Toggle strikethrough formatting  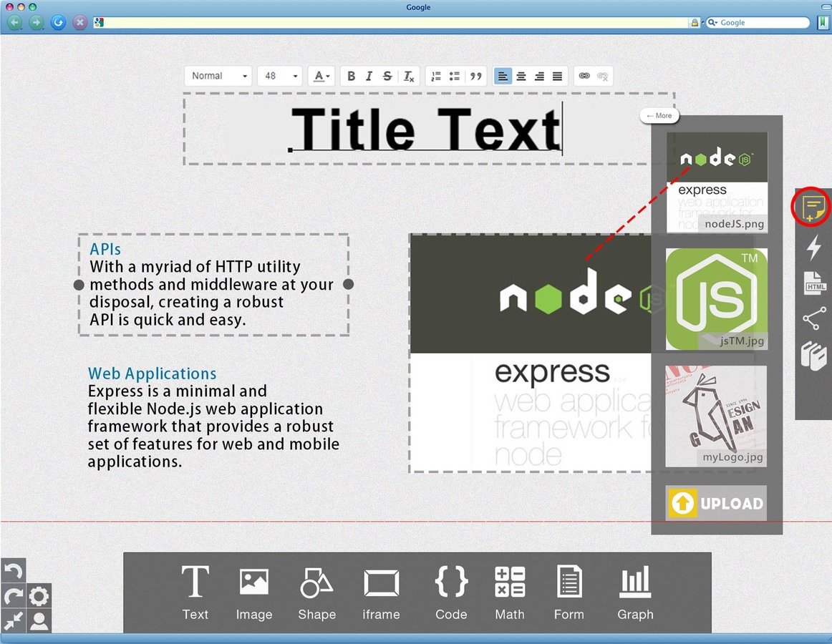388,77
